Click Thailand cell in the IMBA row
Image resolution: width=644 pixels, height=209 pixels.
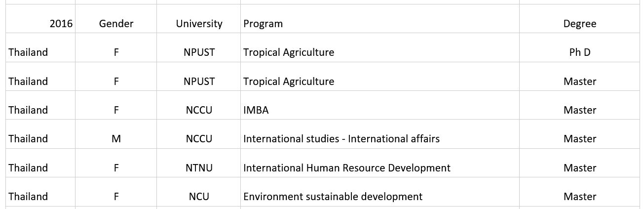40,110
